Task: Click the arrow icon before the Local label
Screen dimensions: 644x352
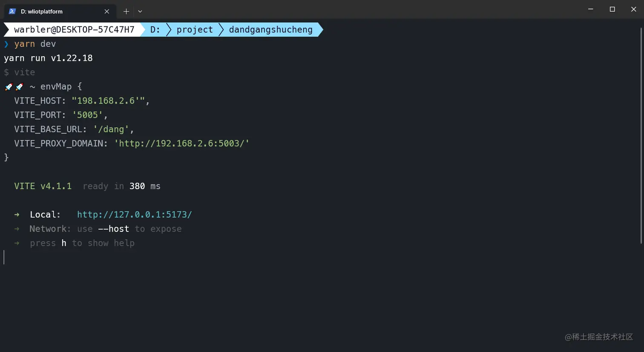Action: click(x=17, y=214)
